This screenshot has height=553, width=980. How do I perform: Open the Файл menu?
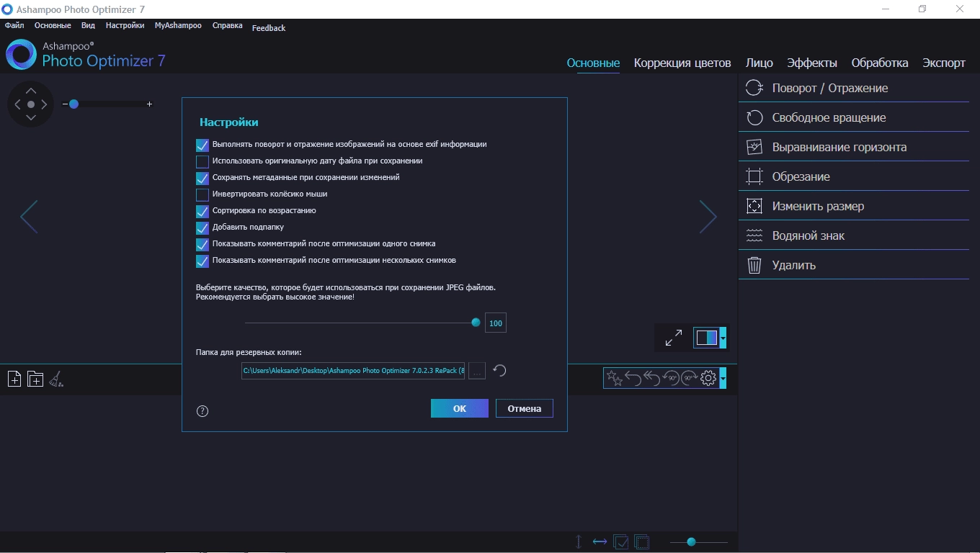tap(14, 25)
